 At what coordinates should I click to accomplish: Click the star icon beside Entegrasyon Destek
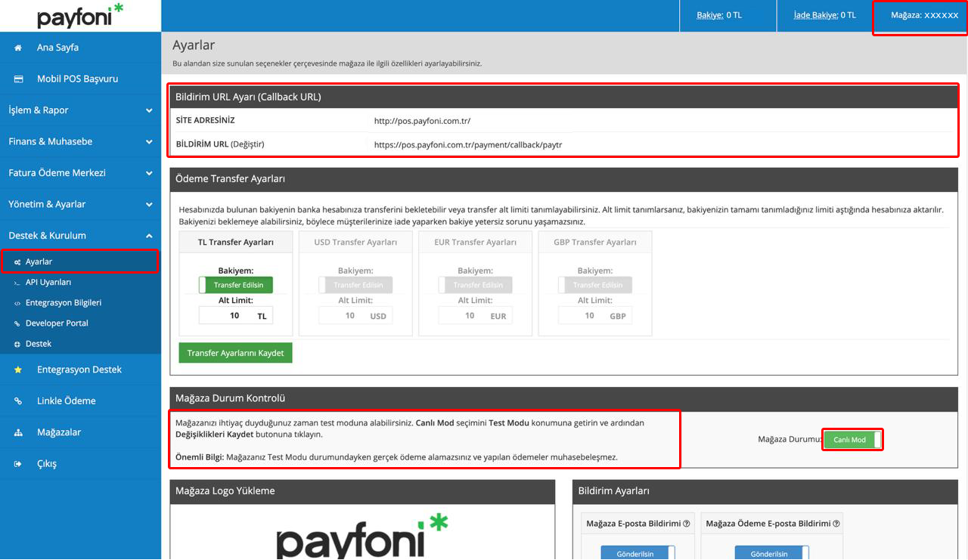(x=18, y=370)
